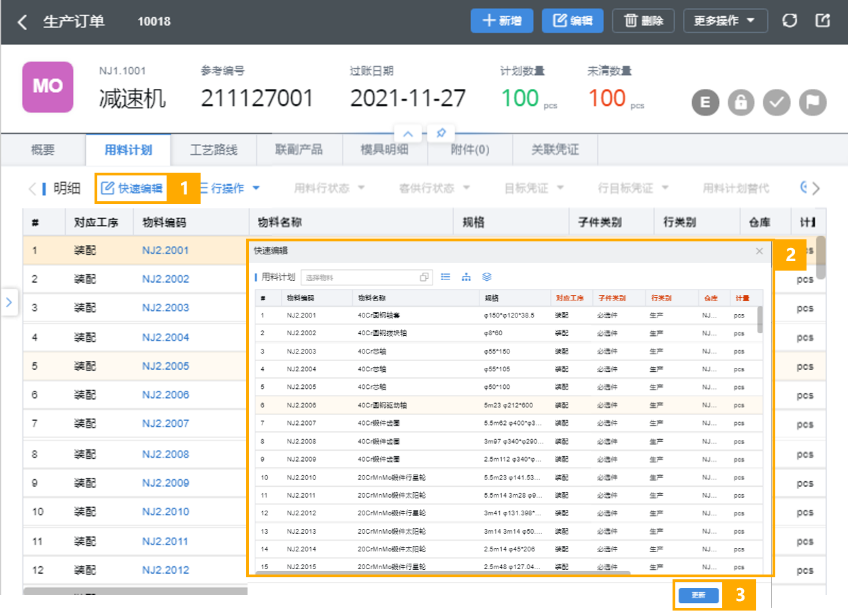The image size is (848, 616).
Task: Switch to the 用料计划 tab
Action: 128,150
